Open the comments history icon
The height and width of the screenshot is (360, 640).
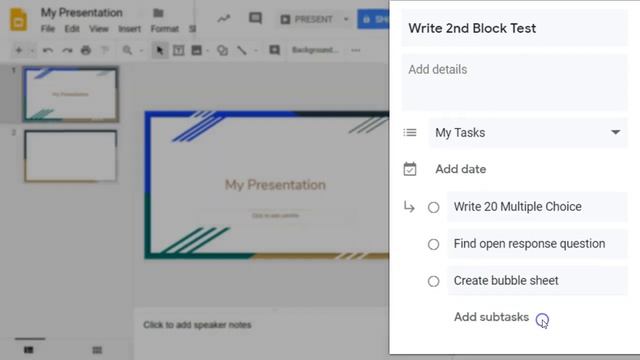click(x=256, y=18)
